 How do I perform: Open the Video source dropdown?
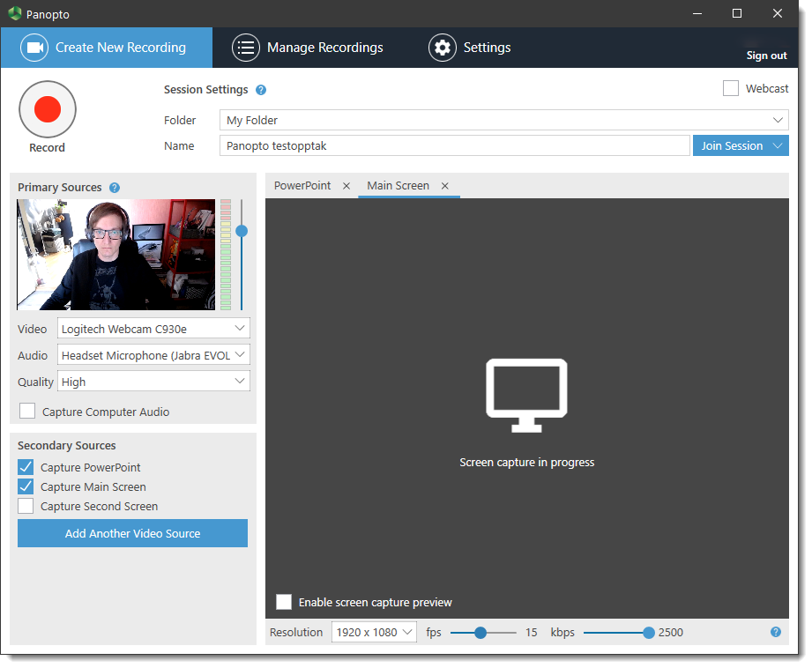[153, 329]
